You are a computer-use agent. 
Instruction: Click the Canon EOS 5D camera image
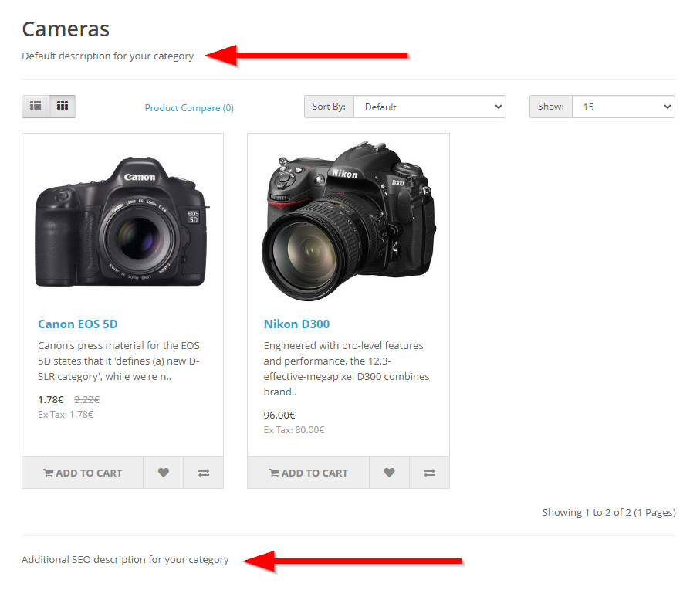click(x=123, y=222)
